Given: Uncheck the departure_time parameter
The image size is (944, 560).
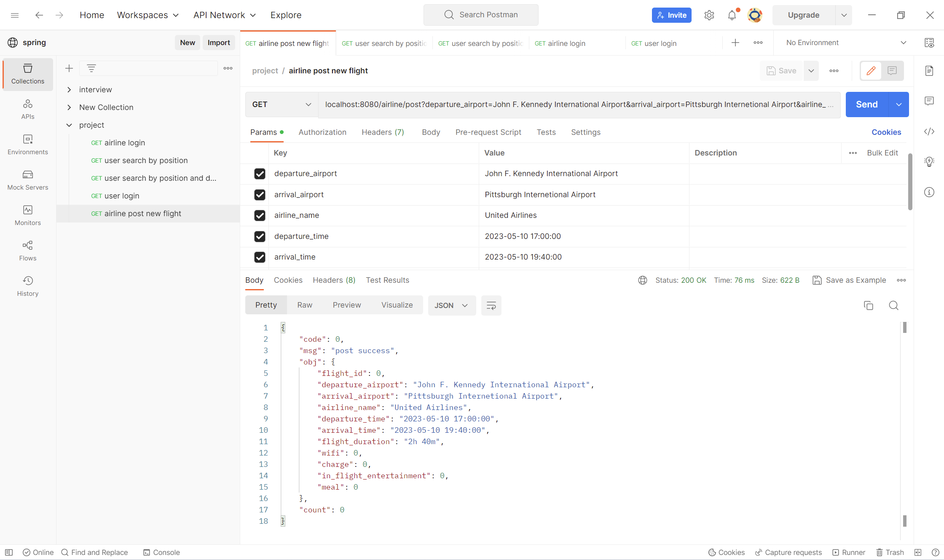Looking at the screenshot, I should [x=260, y=236].
